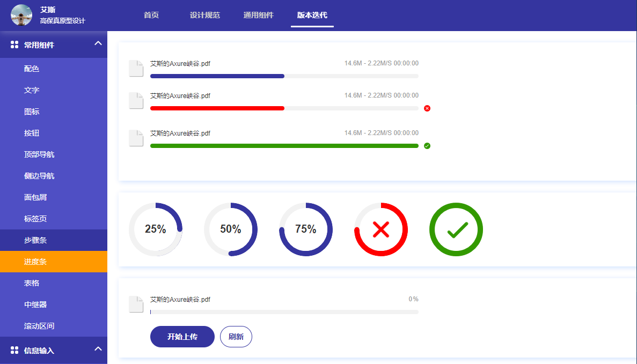
Task: Click the 高保真原型设计 subtitle text
Action: pyautogui.click(x=63, y=21)
